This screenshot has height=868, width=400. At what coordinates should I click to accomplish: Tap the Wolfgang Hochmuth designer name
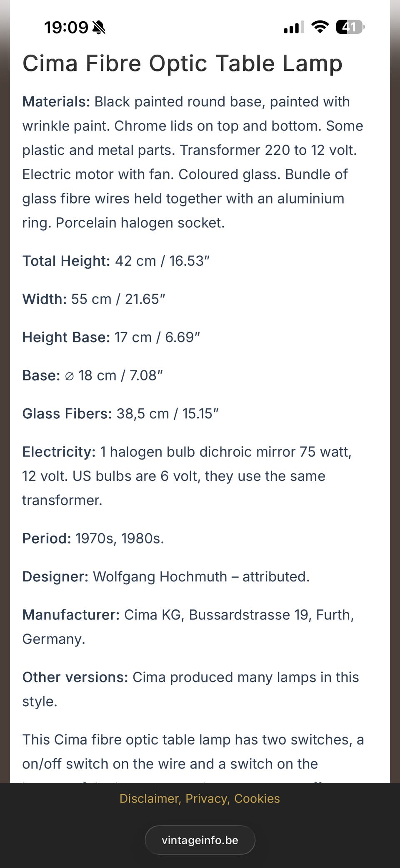click(x=160, y=577)
